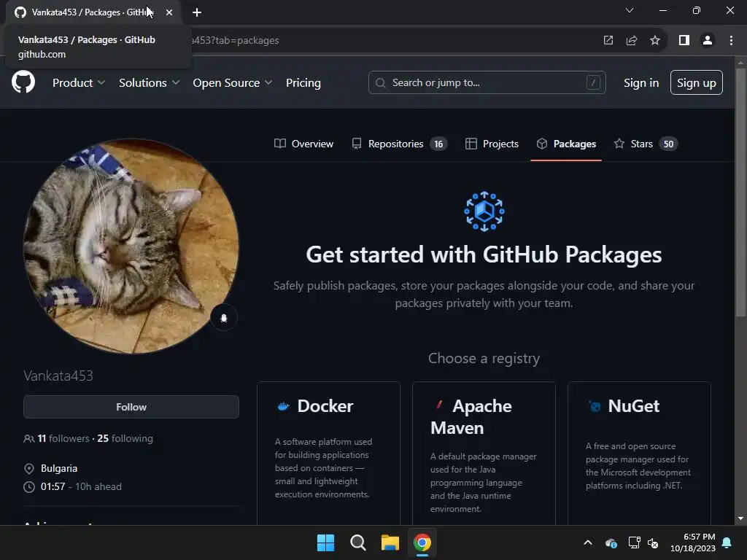747x560 pixels.
Task: Choose the Apache Maven registry card
Action: point(484,453)
